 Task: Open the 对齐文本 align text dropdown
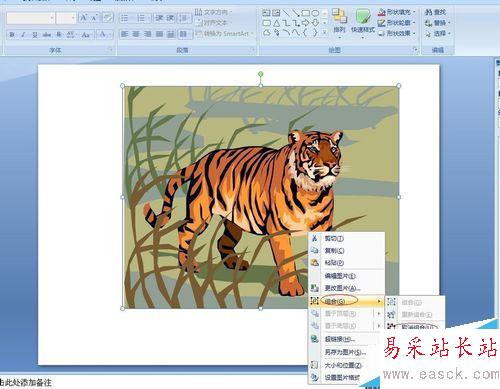coord(213,23)
